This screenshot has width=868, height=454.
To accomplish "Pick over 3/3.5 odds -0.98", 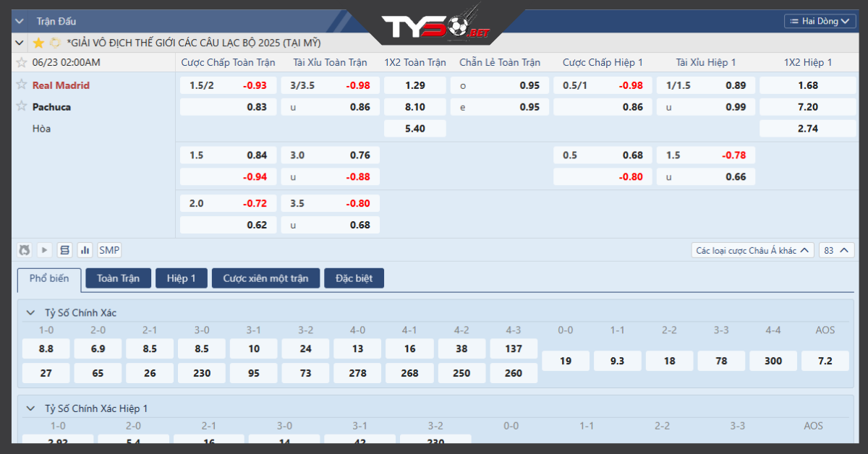I will tap(331, 85).
